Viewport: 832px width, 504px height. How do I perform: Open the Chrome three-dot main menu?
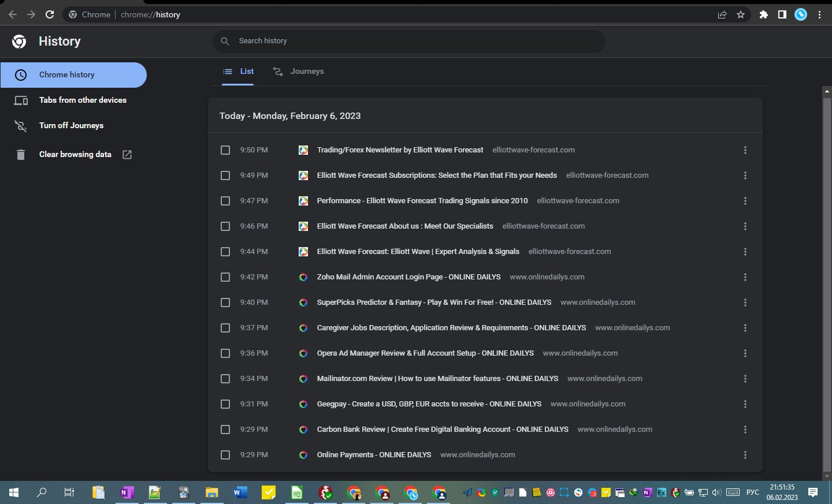pos(819,14)
